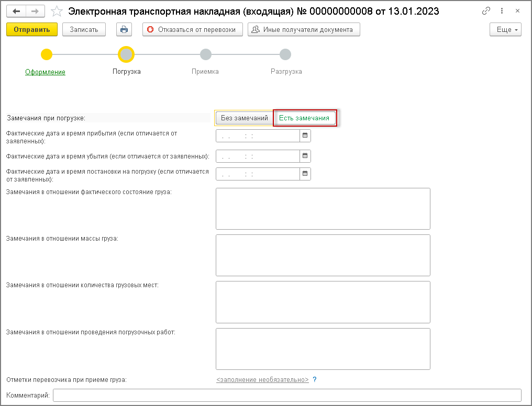Click the Разгрузка stage label

click(x=286, y=72)
